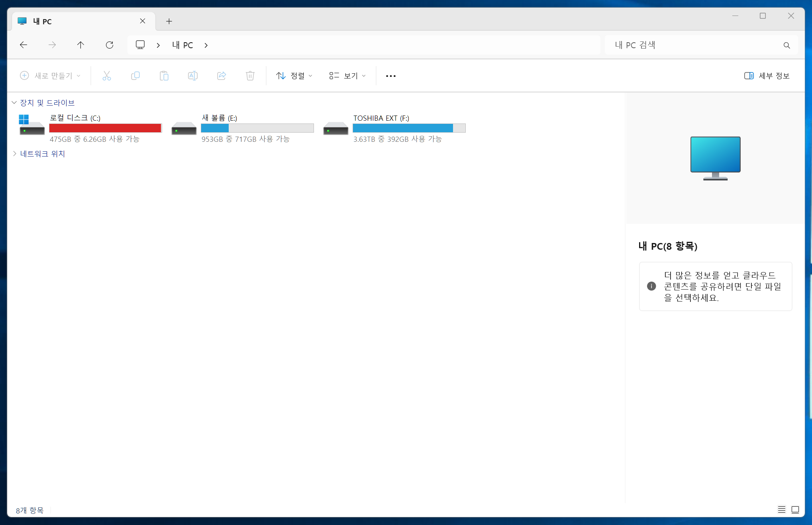Screen dimensions: 812x525
Task: Click the Rename icon in toolbar
Action: coord(193,76)
